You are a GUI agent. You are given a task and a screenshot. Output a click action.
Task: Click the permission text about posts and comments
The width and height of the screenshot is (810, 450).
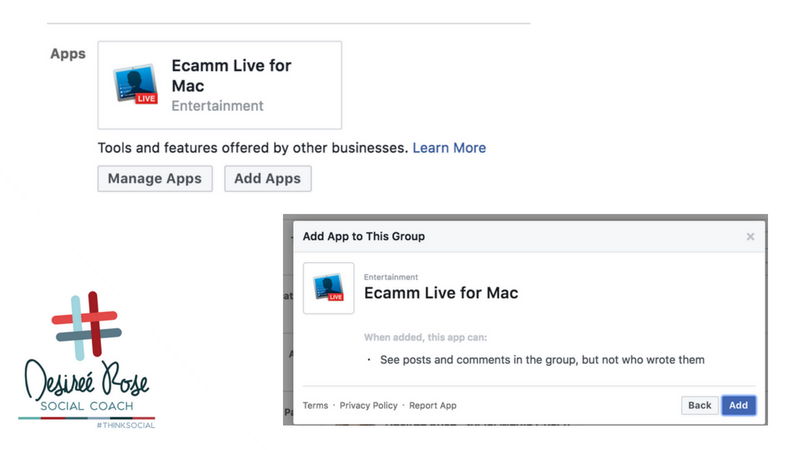[542, 360]
